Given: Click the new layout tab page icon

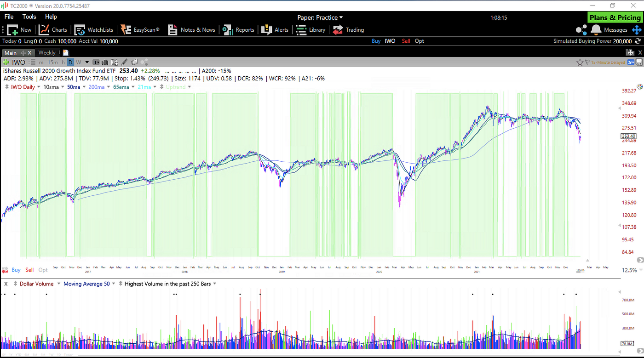Looking at the screenshot, I should (x=66, y=52).
